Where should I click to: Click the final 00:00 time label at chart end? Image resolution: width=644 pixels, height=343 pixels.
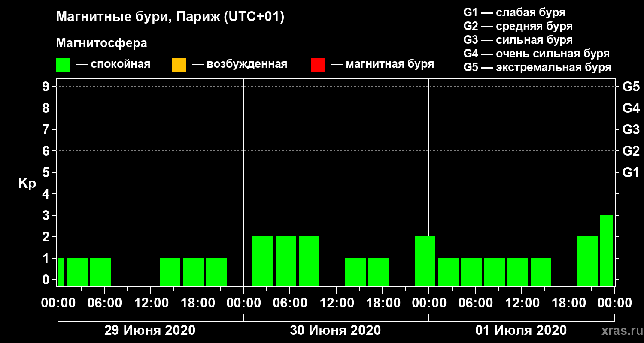click(x=614, y=303)
